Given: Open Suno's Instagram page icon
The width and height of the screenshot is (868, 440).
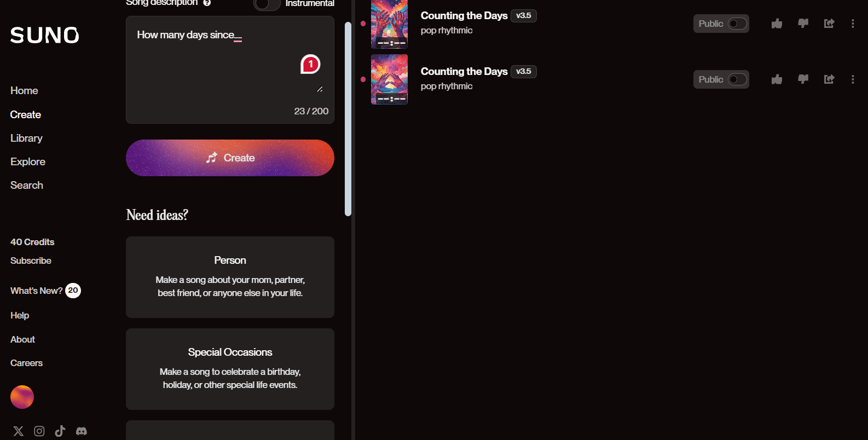Looking at the screenshot, I should tap(39, 431).
